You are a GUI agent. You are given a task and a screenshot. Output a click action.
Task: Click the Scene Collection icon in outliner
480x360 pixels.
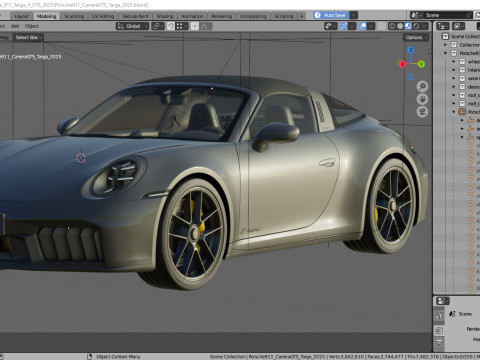(445, 36)
